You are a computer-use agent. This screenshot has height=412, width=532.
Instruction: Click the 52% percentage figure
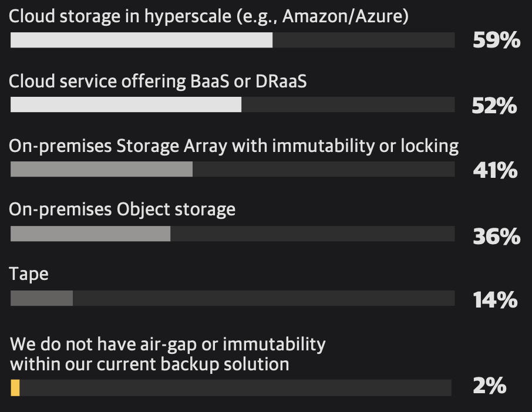pyautogui.click(x=494, y=106)
